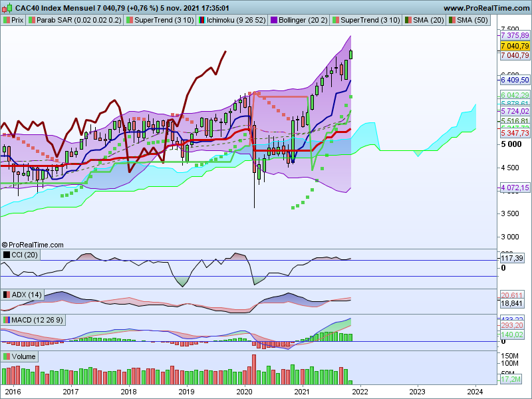This screenshot has height=399, width=532.
Task: Click the 2017 year marker on time axis
Action: [70, 392]
